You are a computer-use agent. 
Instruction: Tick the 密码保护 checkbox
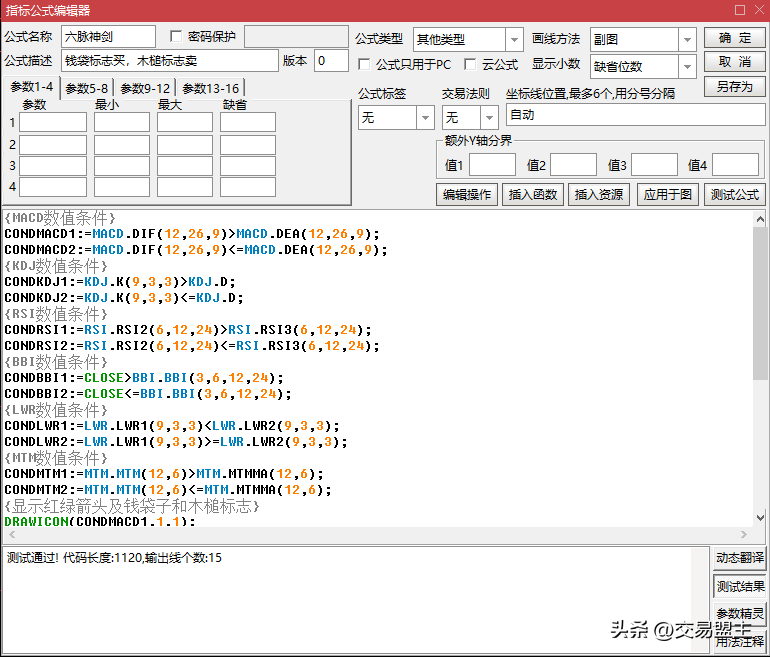click(x=175, y=36)
